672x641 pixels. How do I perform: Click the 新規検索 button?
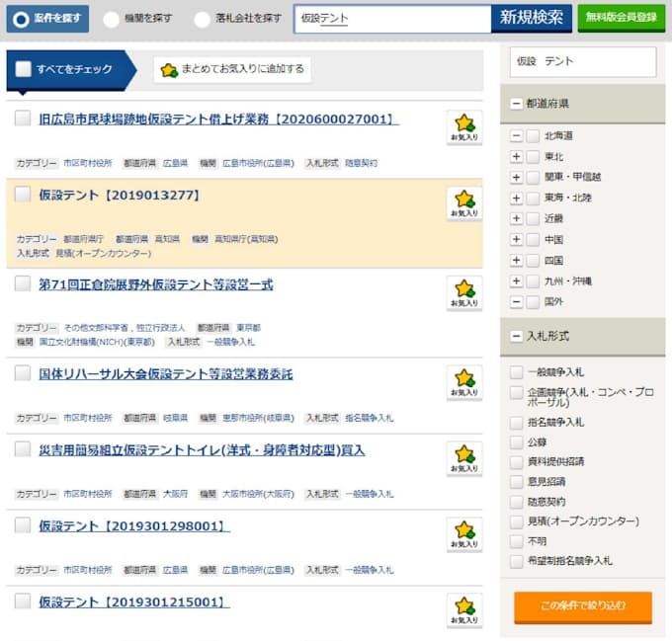[x=532, y=18]
